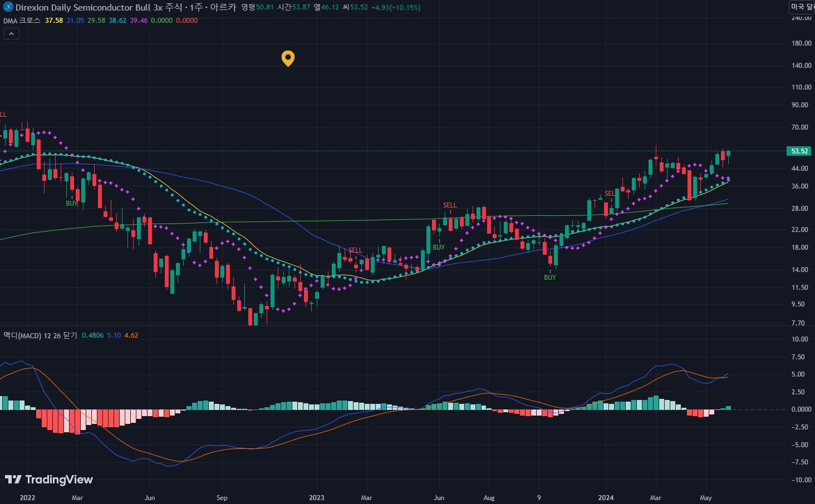The image size is (815, 504).
Task: Click the 110.00 price axis label
Action: tap(802, 87)
